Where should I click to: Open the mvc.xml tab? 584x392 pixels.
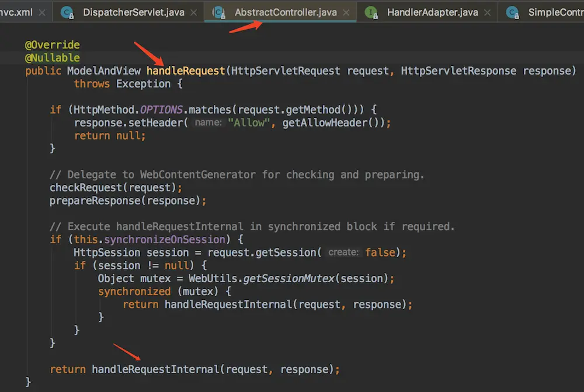tap(15, 12)
